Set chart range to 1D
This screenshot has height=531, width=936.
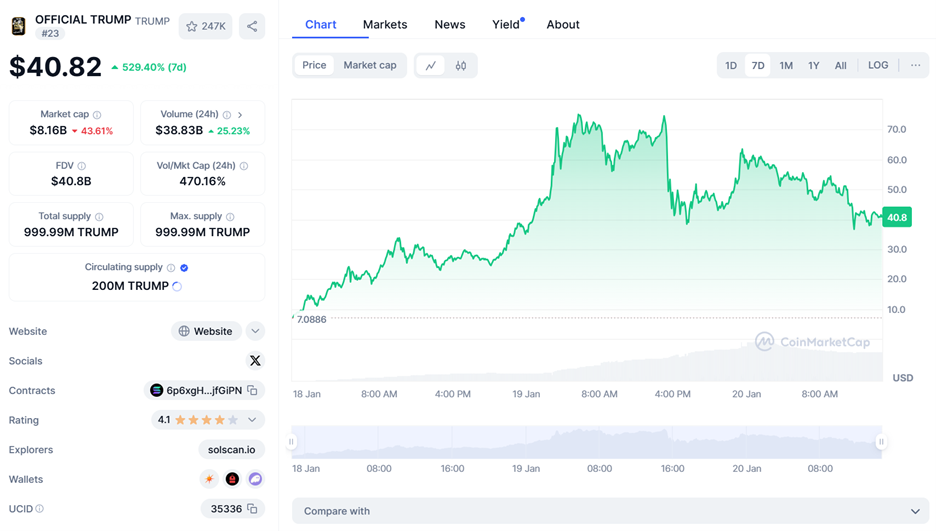pyautogui.click(x=731, y=66)
